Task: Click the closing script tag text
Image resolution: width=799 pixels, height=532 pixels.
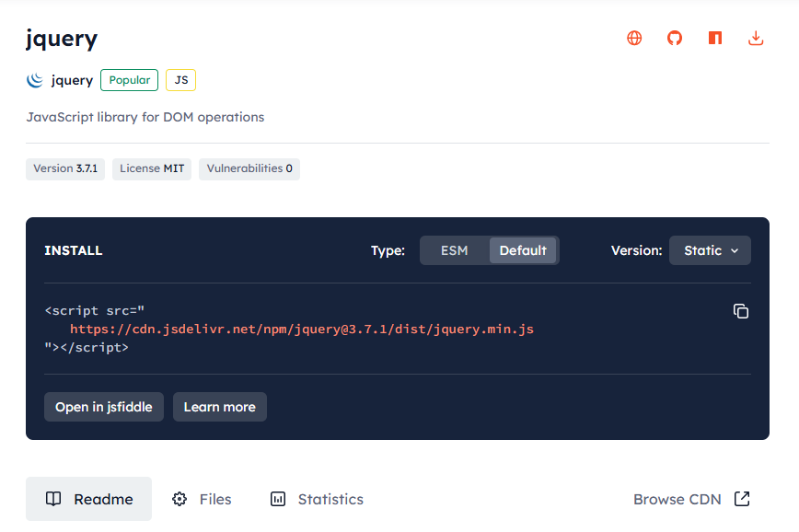Action: (87, 348)
